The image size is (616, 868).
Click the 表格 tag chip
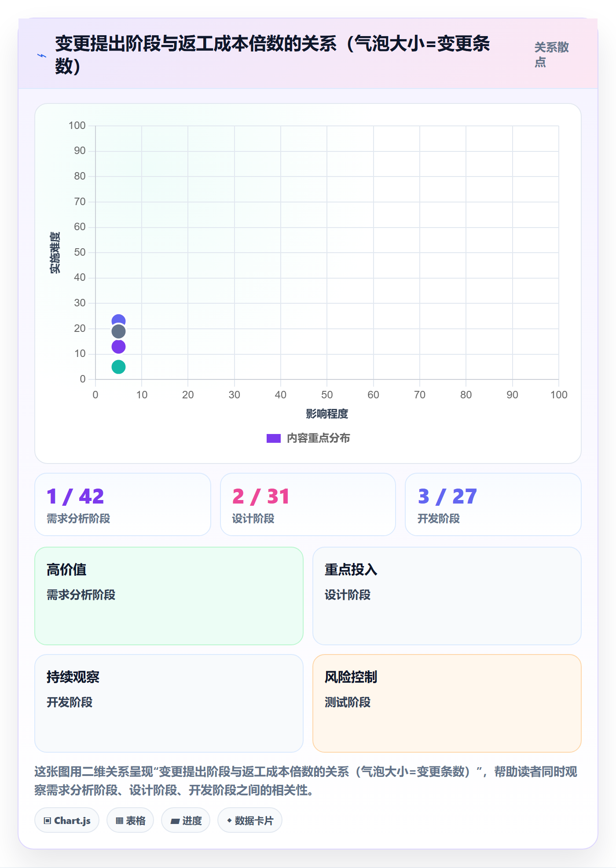point(130,820)
